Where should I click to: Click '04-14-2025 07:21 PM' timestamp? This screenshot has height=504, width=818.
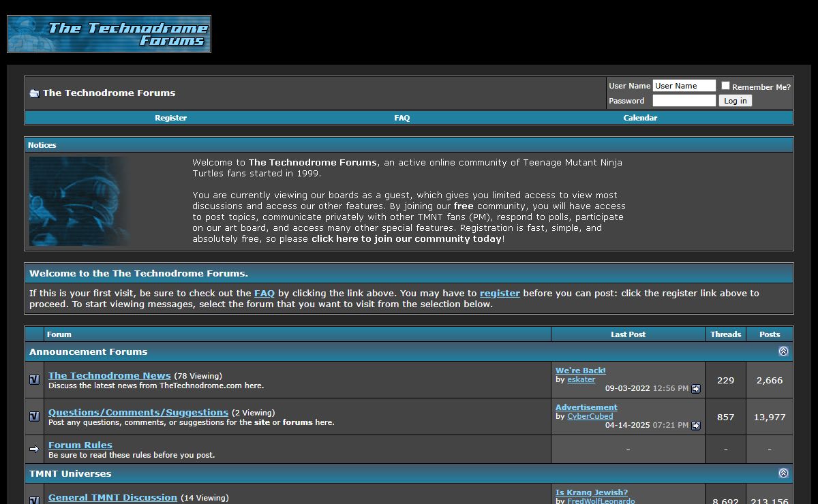[647, 426]
